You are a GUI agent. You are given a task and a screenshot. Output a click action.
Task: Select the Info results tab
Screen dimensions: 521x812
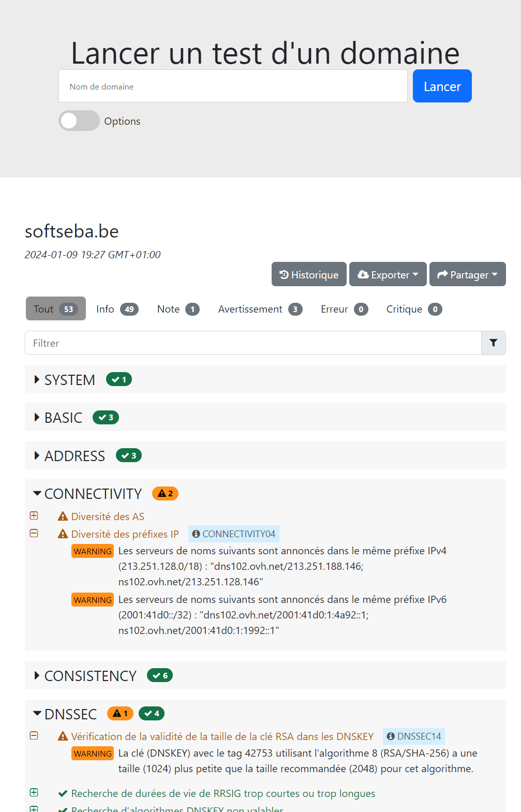pyautogui.click(x=117, y=309)
